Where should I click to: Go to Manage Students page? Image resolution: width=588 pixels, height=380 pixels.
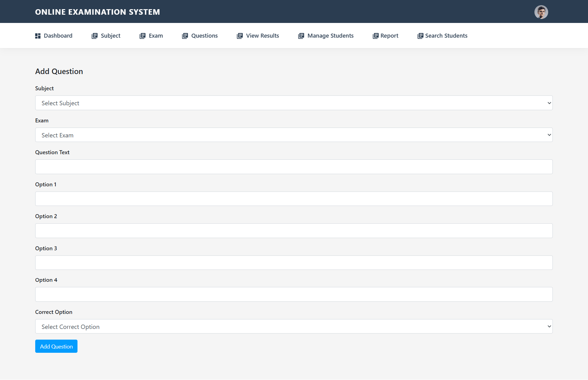pyautogui.click(x=330, y=36)
